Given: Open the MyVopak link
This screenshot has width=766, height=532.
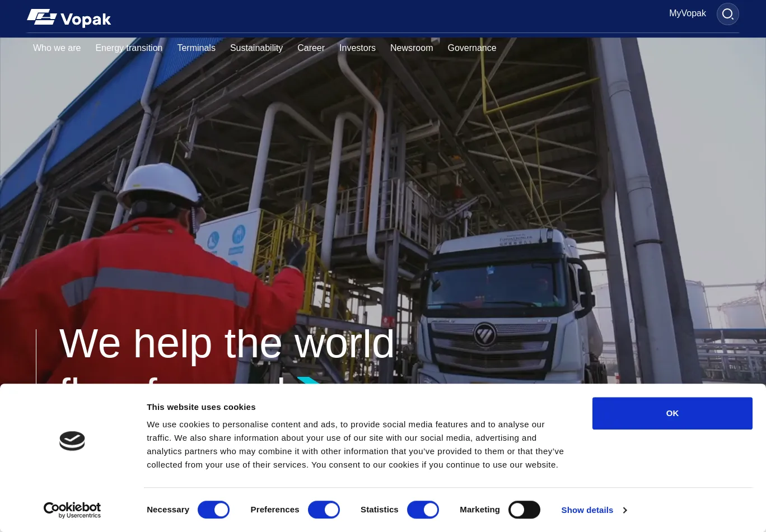Looking at the screenshot, I should click(688, 13).
